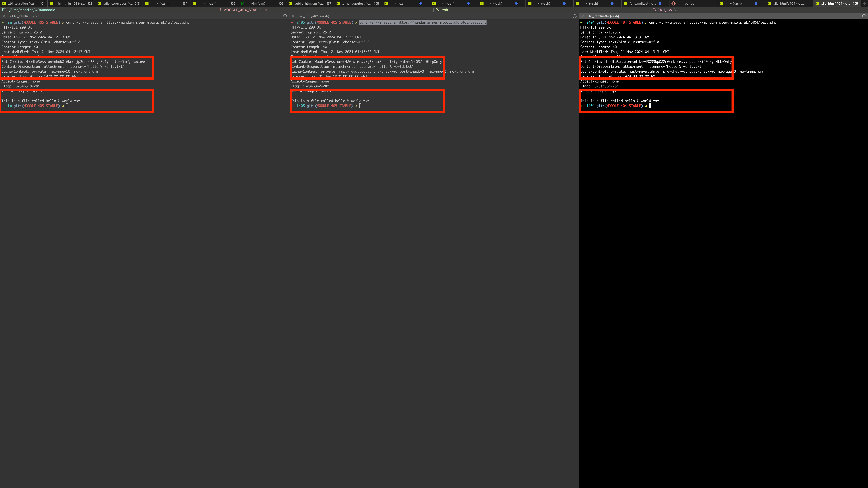The height and width of the screenshot is (488, 868).
Task: Click the solid prompt cursor in i404 pane
Action: pyautogui.click(x=650, y=106)
